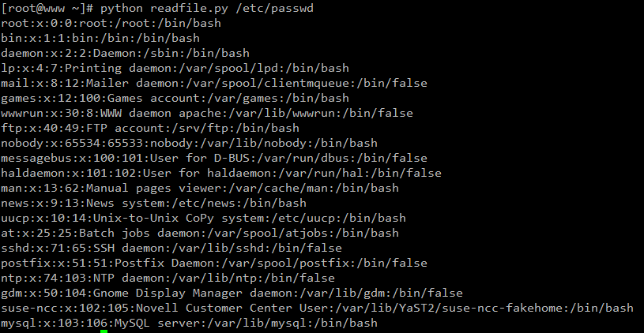Screen dimensions: 644x333
Task: Click the messagebus D-BUS user line
Action: pos(214,158)
